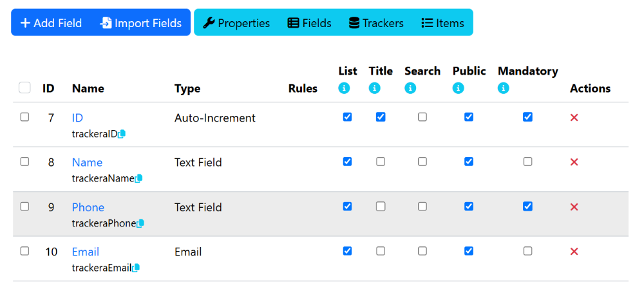This screenshot has height=287, width=644.
Task: Enable Search checkbox for Phone field
Action: (422, 207)
